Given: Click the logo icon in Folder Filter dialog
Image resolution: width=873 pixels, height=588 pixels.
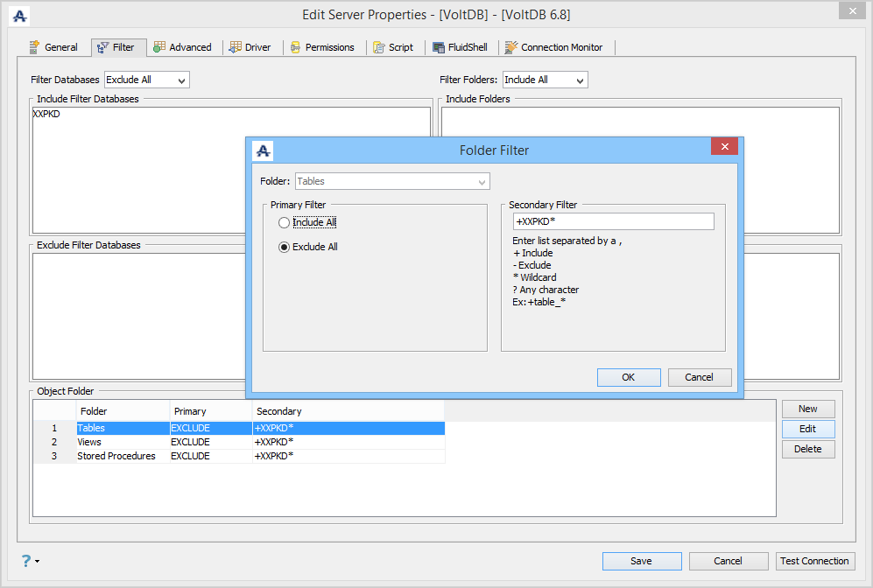Looking at the screenshot, I should pos(263,150).
